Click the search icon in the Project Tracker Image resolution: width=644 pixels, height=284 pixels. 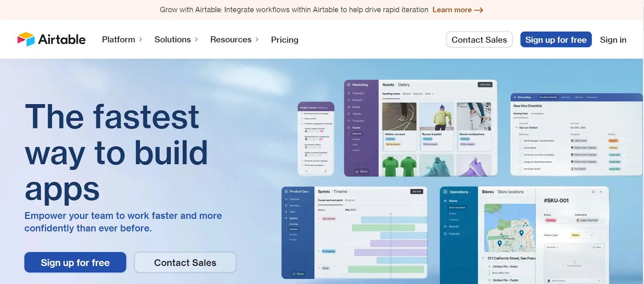(x=326, y=171)
